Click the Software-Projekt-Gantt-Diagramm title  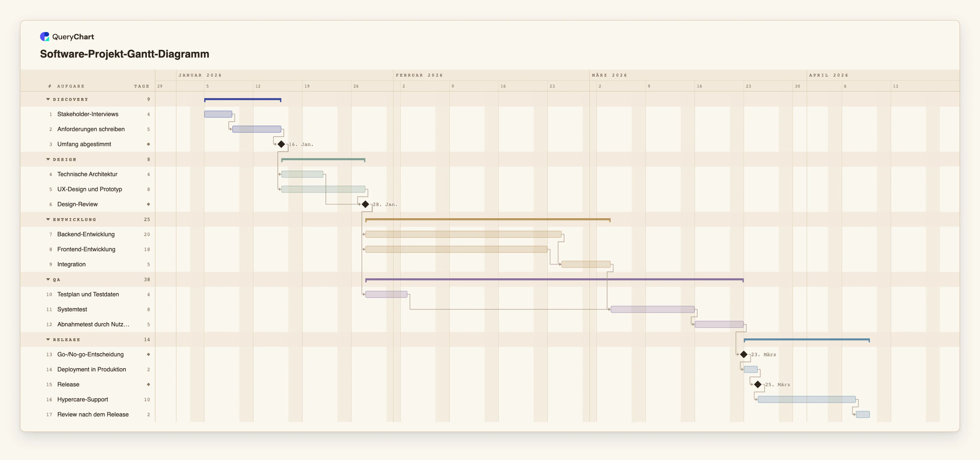[125, 54]
